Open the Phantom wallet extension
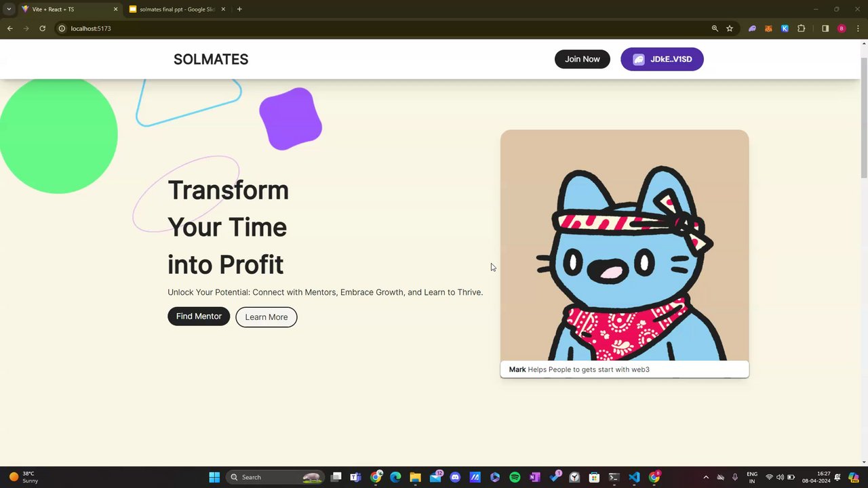 tap(752, 28)
